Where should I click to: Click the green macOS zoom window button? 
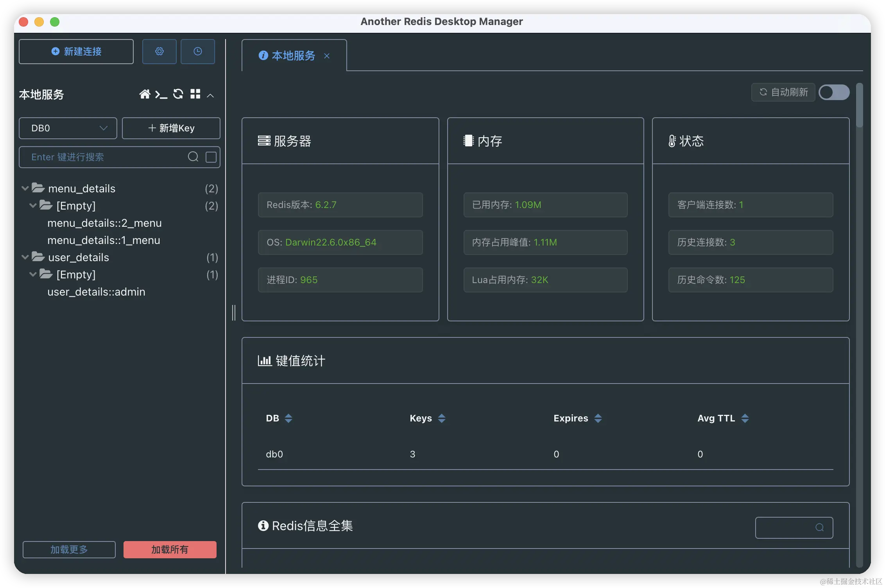click(55, 22)
